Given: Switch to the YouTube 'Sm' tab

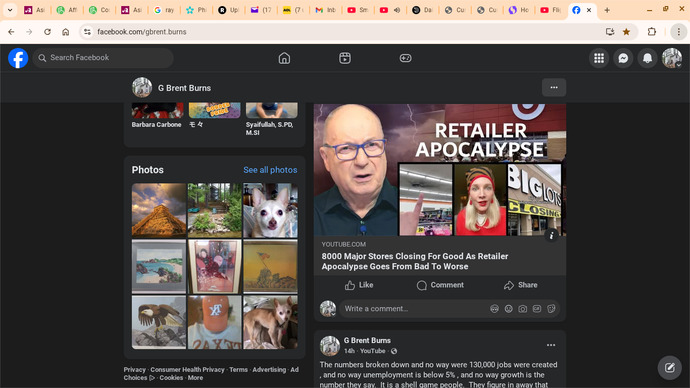Looking at the screenshot, I should pyautogui.click(x=358, y=10).
